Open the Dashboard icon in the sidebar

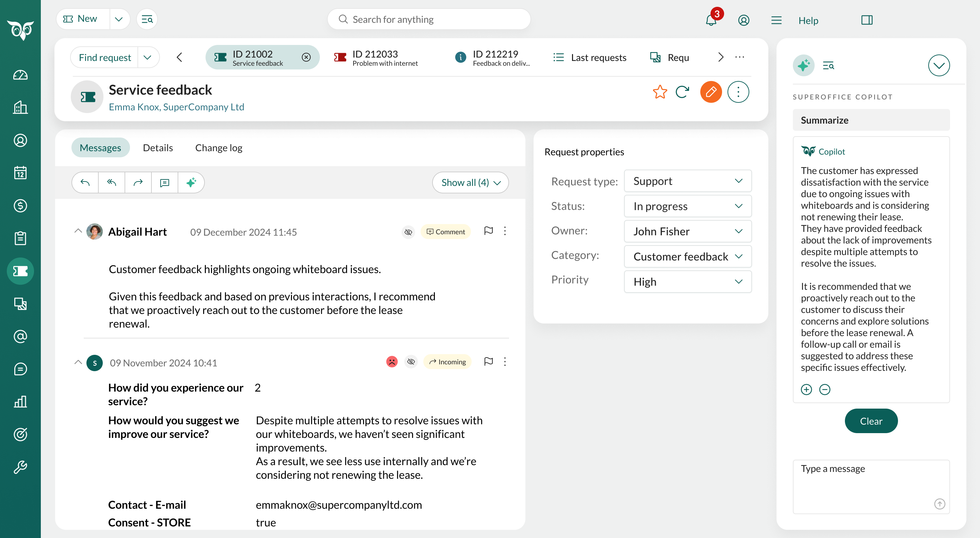(20, 75)
